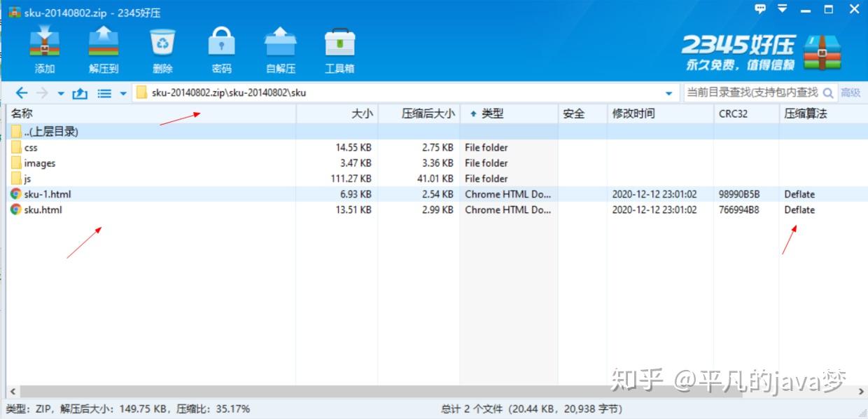Sort by the 类型 column header
This screenshot has height=419, width=868.
(509, 114)
